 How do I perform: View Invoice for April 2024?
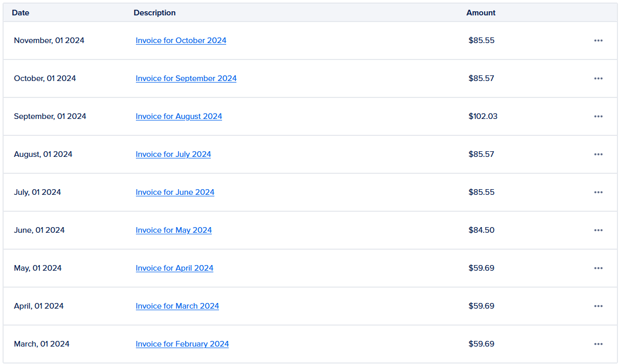[x=174, y=268]
